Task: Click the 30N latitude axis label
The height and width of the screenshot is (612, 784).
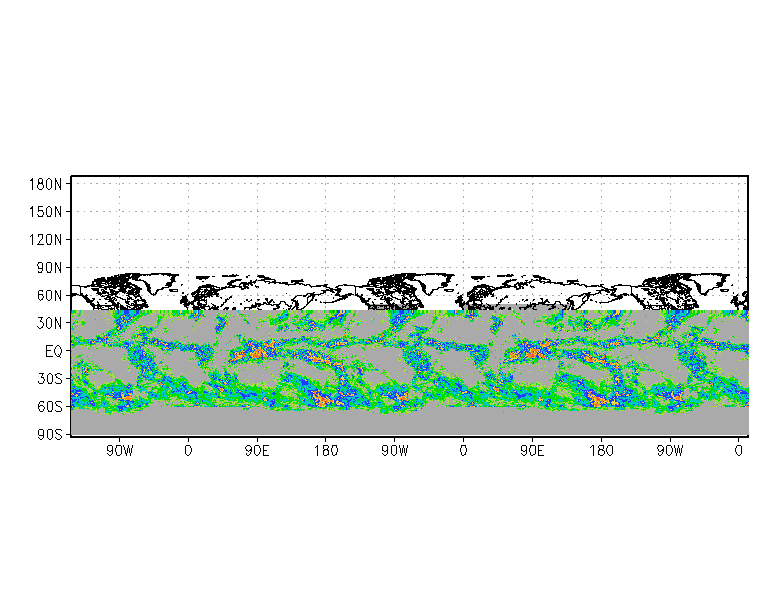Action: pyautogui.click(x=50, y=323)
